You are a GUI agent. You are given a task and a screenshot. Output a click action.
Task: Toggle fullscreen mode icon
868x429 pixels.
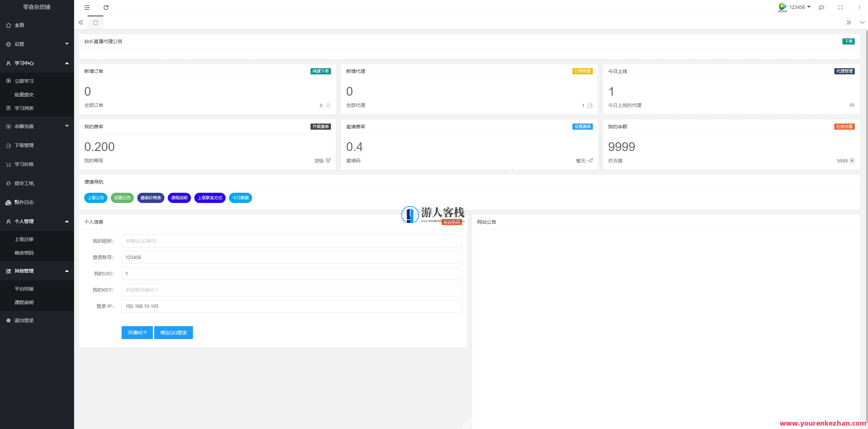(x=840, y=7)
